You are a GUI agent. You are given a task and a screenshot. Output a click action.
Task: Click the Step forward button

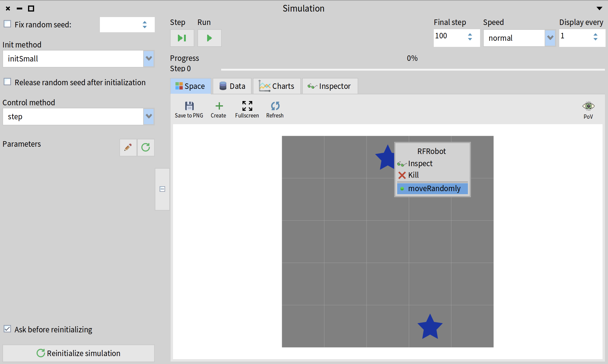[182, 38]
